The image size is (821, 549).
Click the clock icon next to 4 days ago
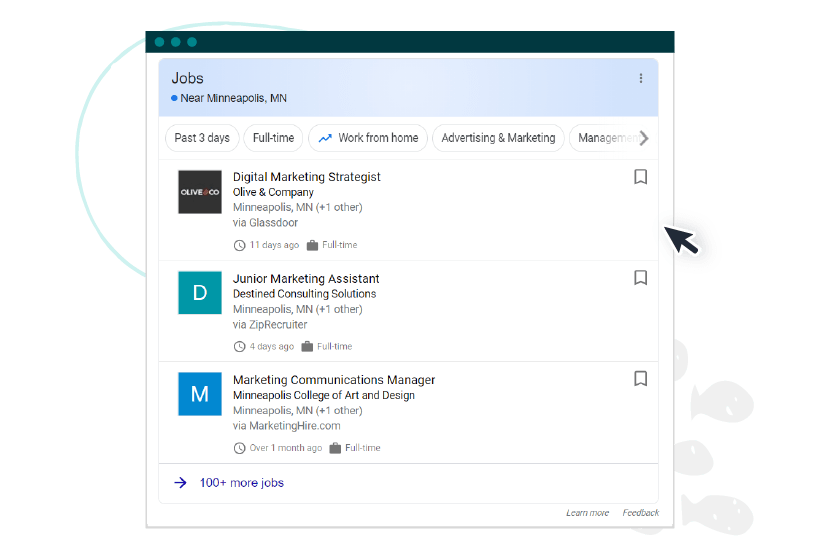coord(239,346)
